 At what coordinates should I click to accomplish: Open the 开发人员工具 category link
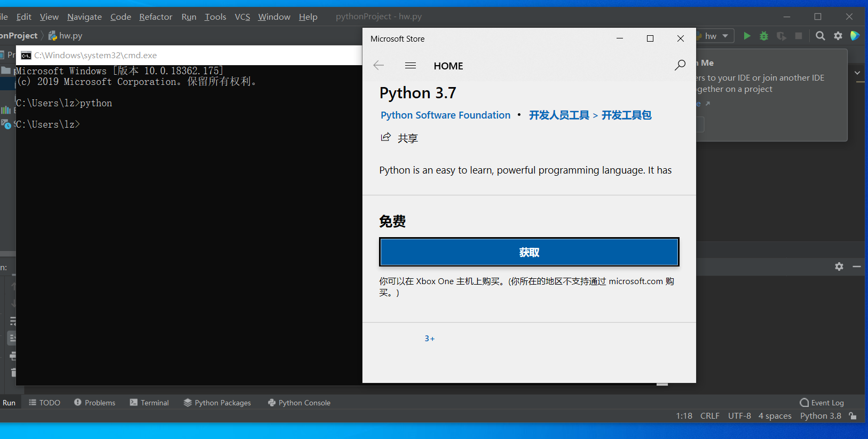coord(559,115)
